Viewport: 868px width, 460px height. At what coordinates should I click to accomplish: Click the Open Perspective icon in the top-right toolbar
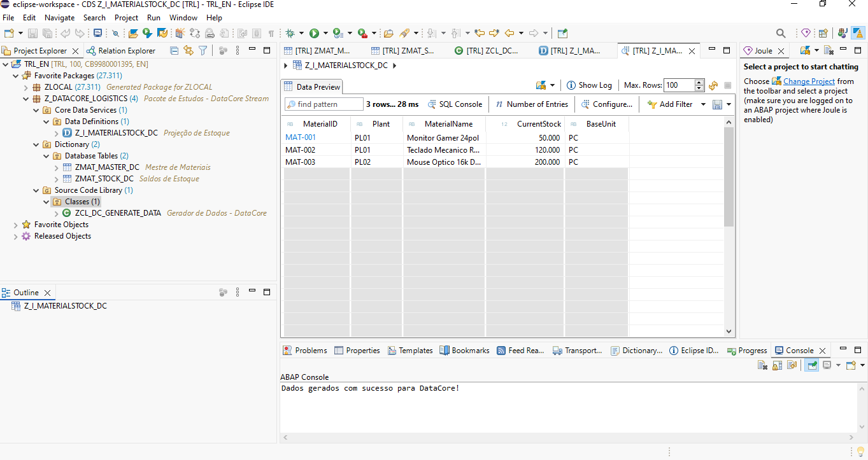point(823,33)
